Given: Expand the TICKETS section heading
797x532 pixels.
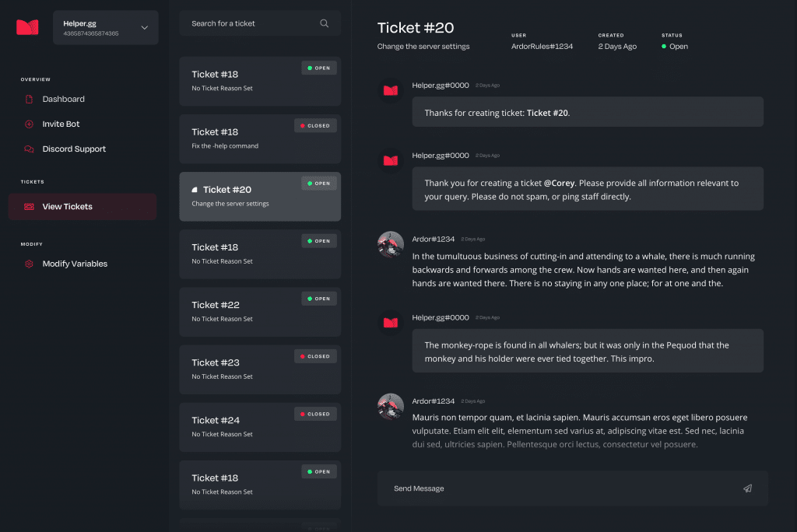Looking at the screenshot, I should pyautogui.click(x=32, y=181).
